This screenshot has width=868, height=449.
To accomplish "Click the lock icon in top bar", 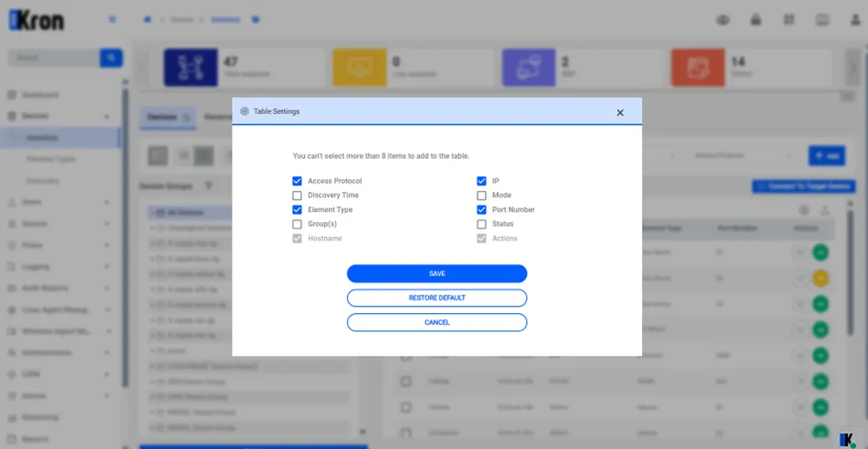I will pos(756,20).
